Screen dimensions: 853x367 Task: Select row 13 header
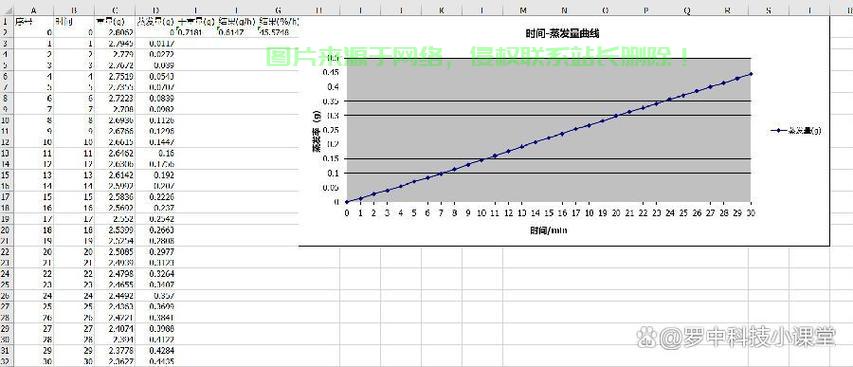[x=6, y=154]
